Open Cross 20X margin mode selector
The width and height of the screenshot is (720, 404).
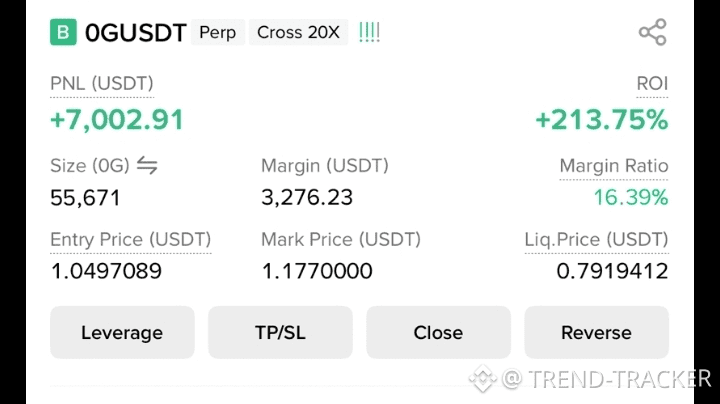click(298, 32)
